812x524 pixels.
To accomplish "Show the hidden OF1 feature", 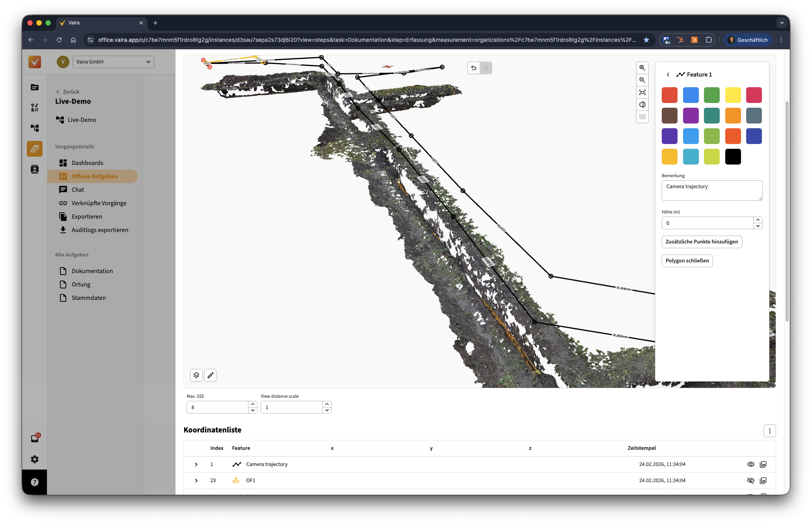I will click(x=750, y=481).
